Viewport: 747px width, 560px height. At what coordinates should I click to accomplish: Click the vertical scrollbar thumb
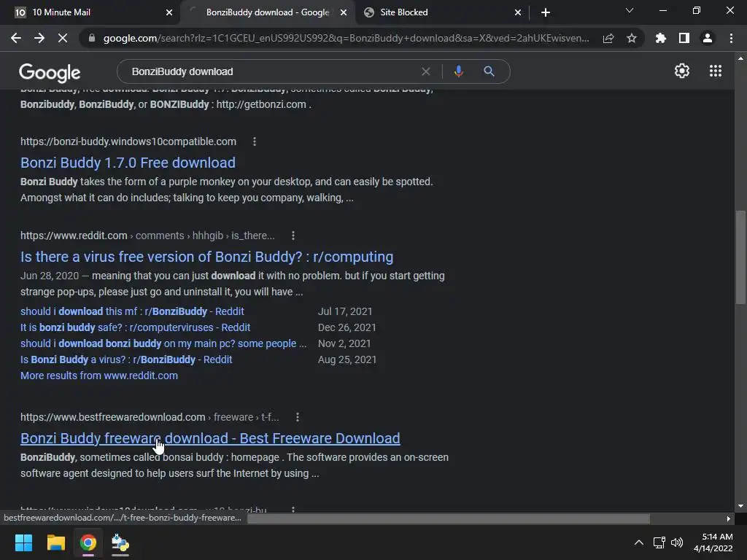pos(740,257)
